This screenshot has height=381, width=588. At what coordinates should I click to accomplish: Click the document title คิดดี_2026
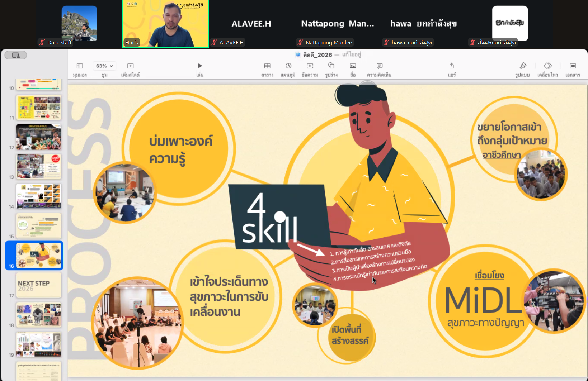point(317,55)
